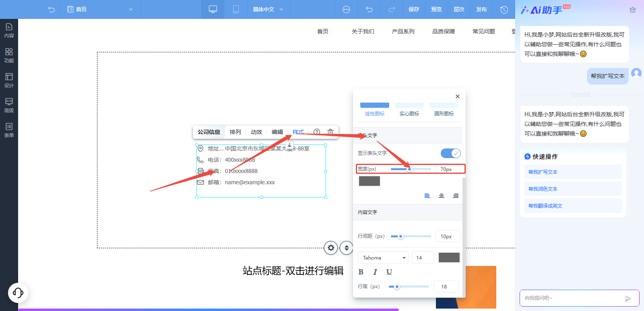Click the 保存 save button
The image size is (644, 311).
414,9
